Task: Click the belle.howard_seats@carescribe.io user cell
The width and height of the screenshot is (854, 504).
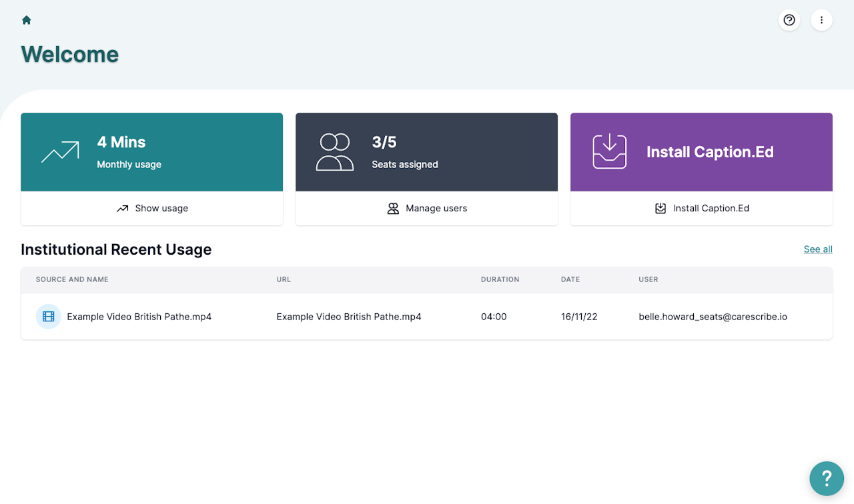Action: (713, 317)
